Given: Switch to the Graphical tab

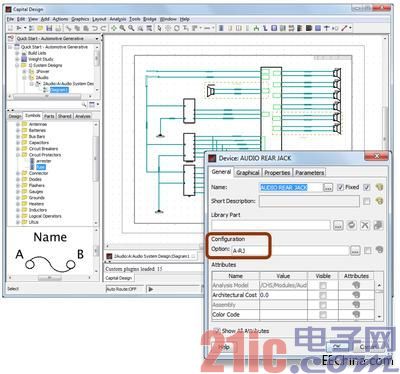Looking at the screenshot, I should tap(248, 173).
